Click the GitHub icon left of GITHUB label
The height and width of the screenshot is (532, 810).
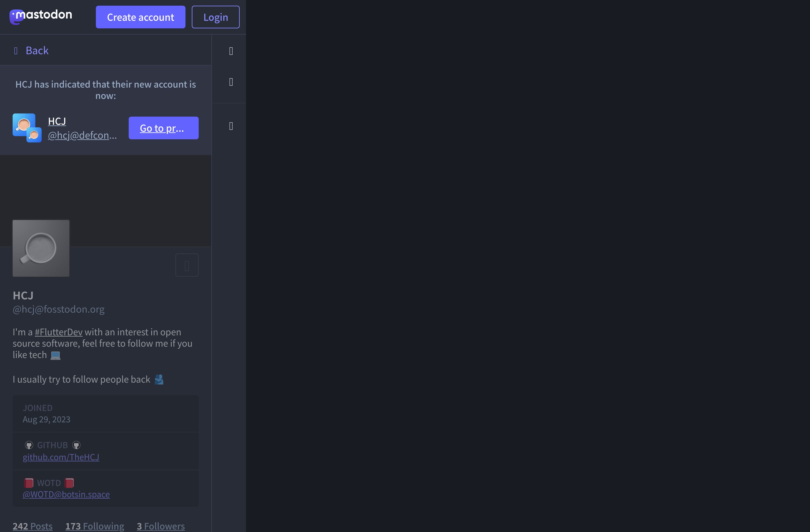(x=29, y=445)
